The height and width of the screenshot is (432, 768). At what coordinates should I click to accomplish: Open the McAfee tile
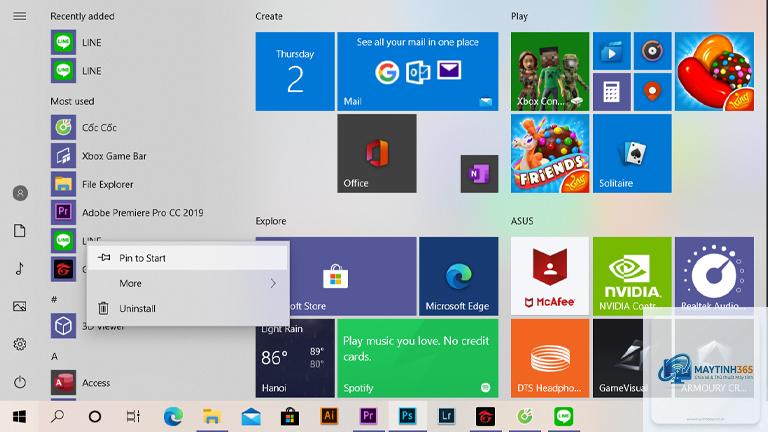550,276
